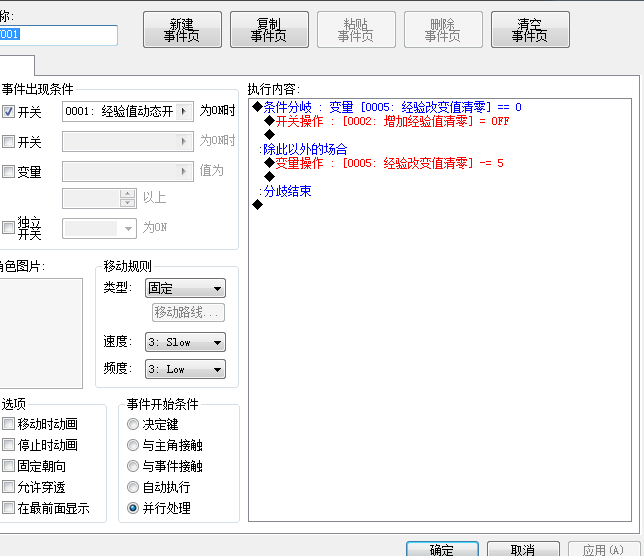This screenshot has height=556, width=644.
Task: Enable the 独立开关 condition checkbox
Action: (8, 227)
